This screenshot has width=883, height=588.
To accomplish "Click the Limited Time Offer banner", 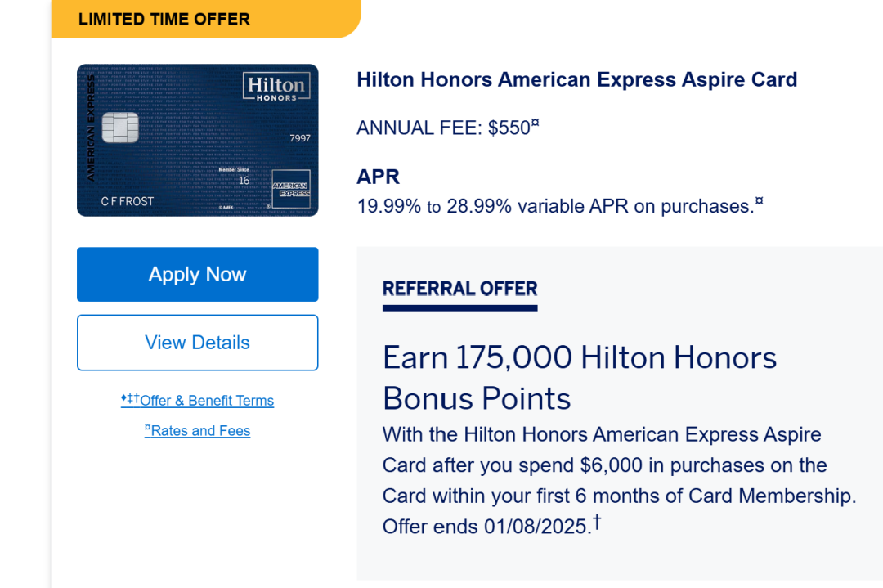I will tap(205, 19).
